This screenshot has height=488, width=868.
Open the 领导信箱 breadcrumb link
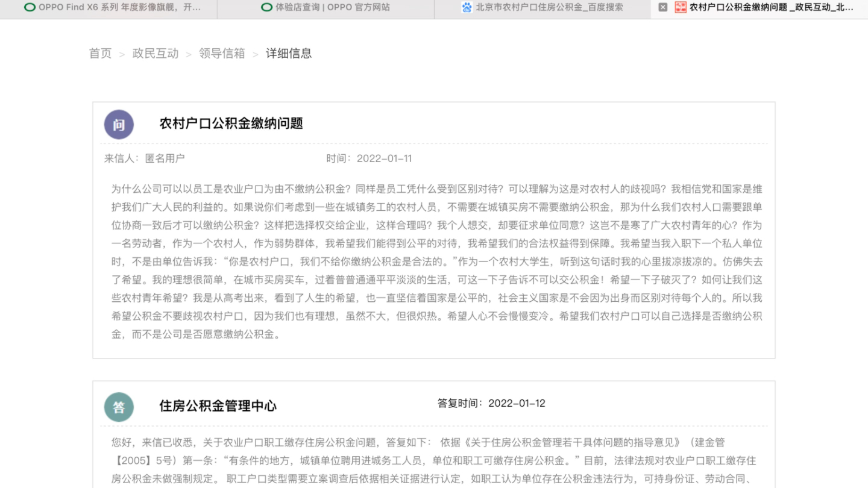222,54
